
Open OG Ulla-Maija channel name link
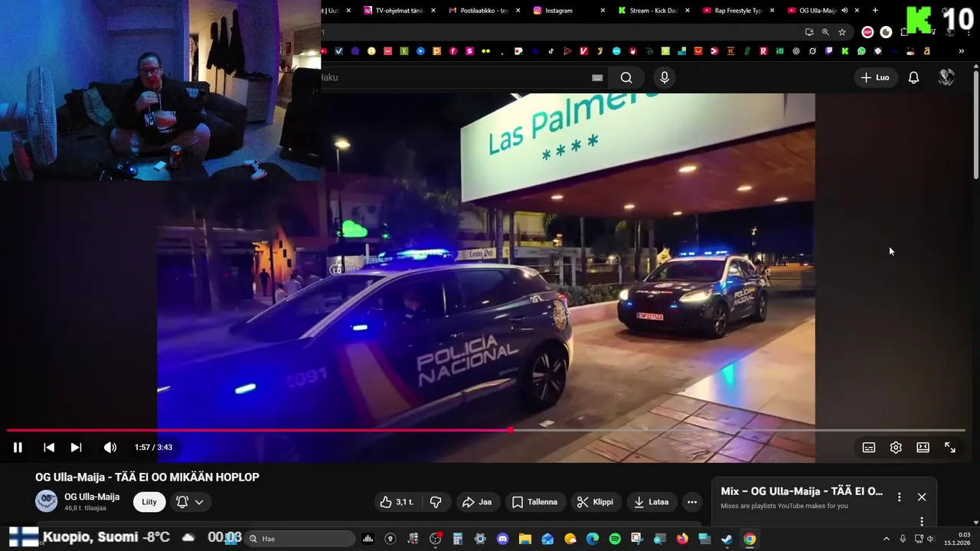tap(92, 497)
